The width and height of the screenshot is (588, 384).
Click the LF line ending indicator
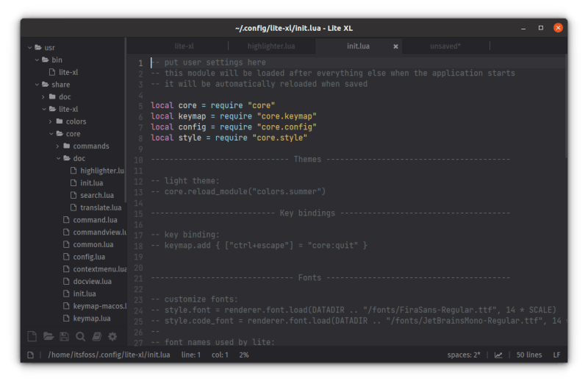pos(556,355)
